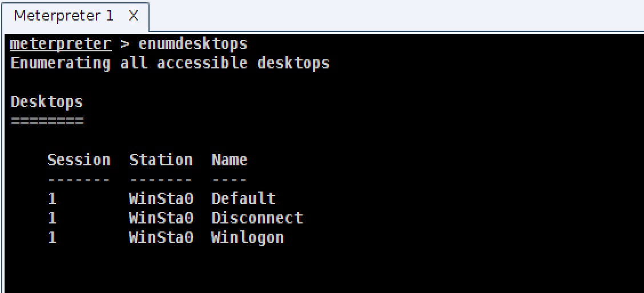Screen dimensions: 644x293
Task: Select the Disconnect desktop name
Action: (x=257, y=218)
